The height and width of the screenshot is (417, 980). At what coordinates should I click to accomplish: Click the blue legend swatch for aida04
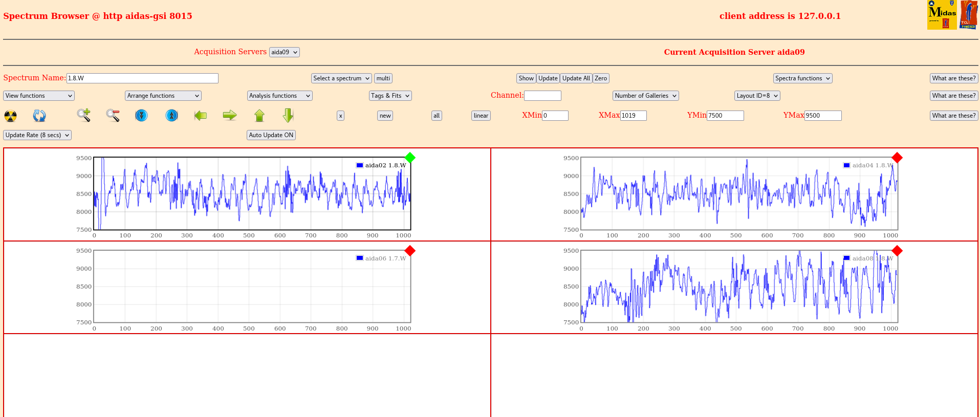click(846, 165)
